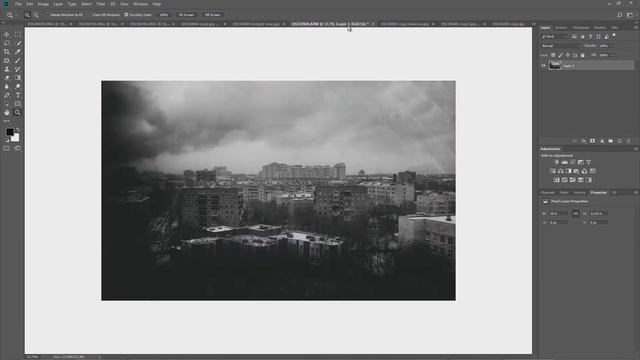640x360 pixels.
Task: Open the Window menu
Action: pos(140,4)
